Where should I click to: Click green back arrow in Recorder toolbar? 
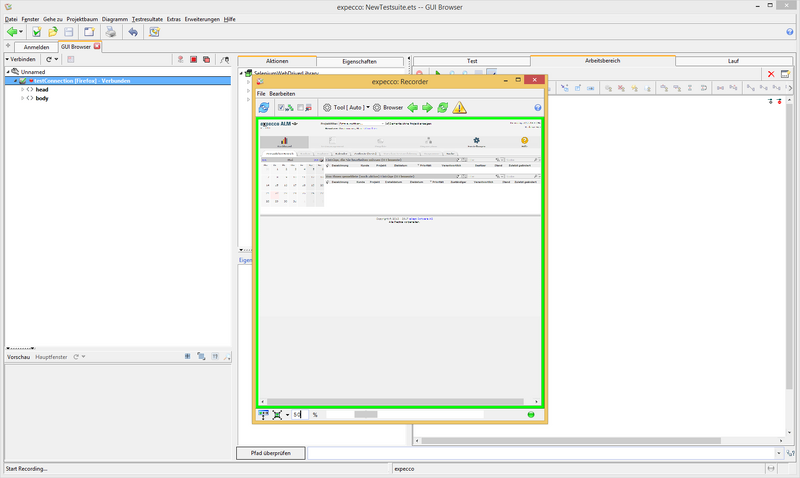[x=411, y=107]
